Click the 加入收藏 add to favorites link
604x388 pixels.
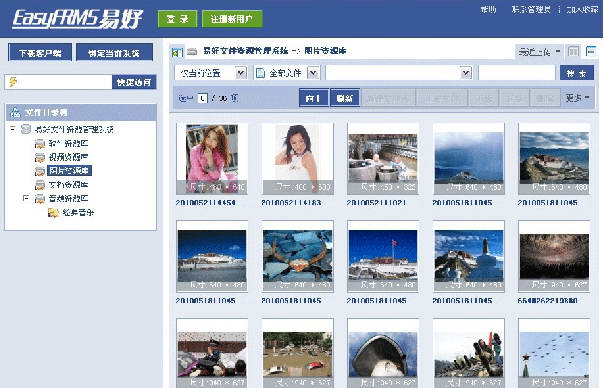coord(582,9)
